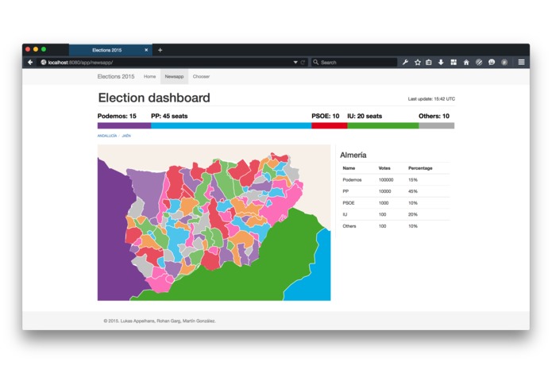Click the 'PSOE: 10' seat label

tap(326, 116)
